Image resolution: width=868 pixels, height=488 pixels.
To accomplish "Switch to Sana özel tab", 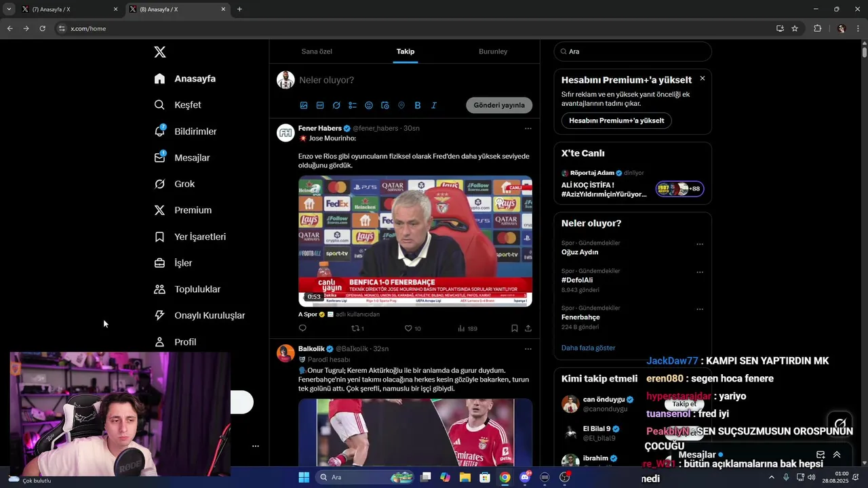I will coord(317,52).
